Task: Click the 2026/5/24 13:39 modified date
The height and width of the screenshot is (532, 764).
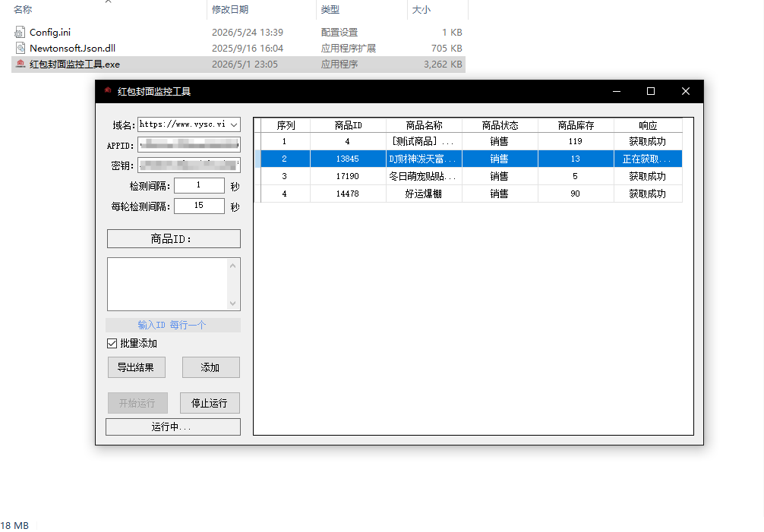Action: (248, 32)
